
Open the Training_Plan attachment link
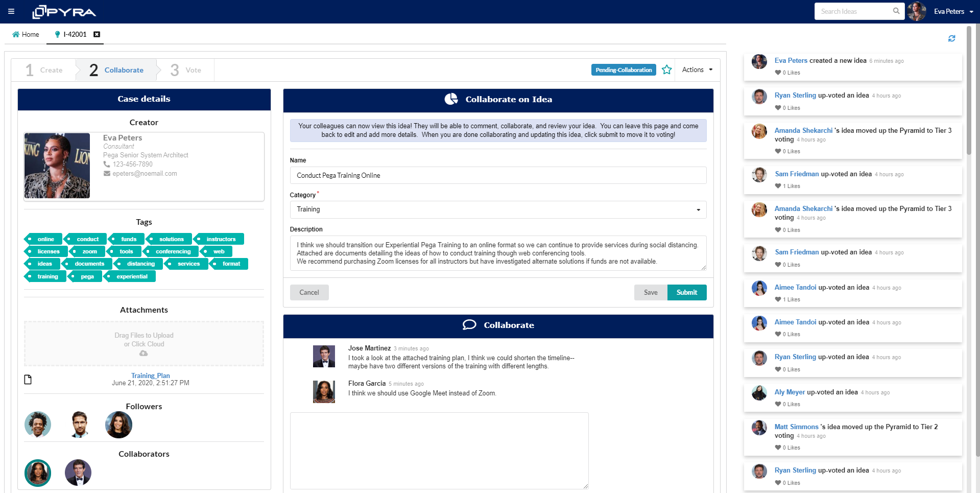tap(151, 375)
